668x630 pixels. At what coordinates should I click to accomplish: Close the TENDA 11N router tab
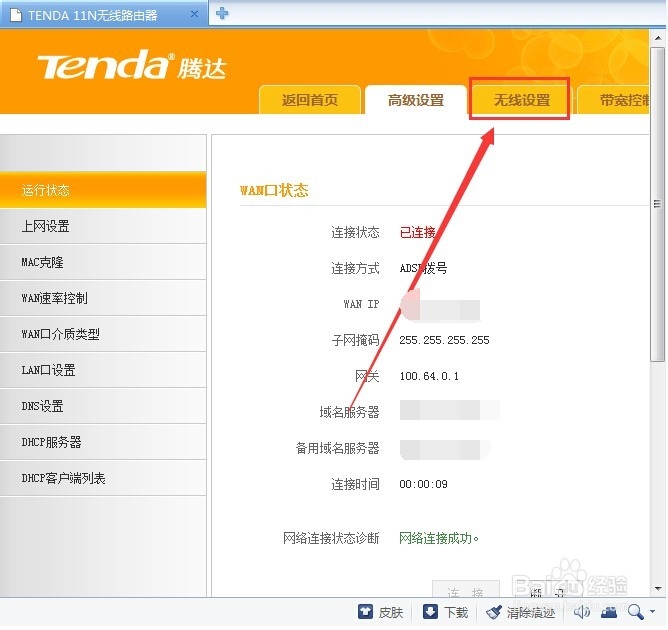click(194, 14)
